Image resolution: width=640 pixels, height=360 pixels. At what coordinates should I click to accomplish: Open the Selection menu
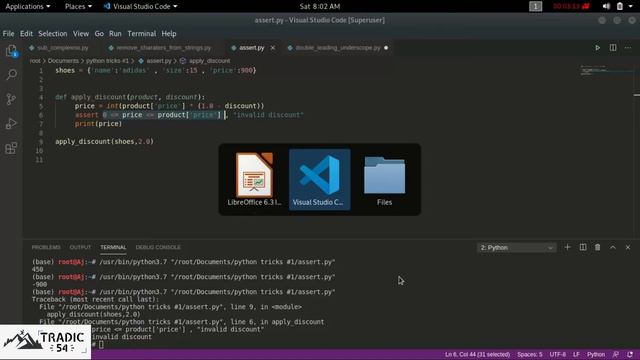53,33
